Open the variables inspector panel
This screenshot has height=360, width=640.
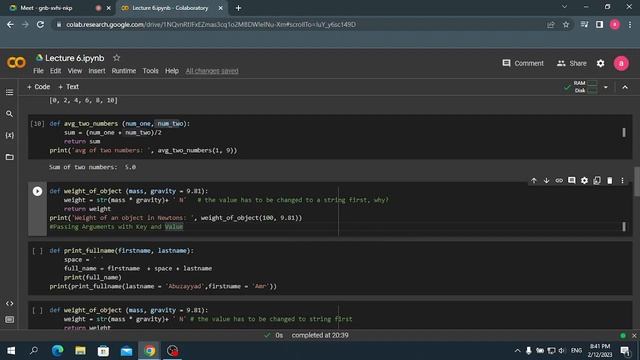click(x=9, y=135)
